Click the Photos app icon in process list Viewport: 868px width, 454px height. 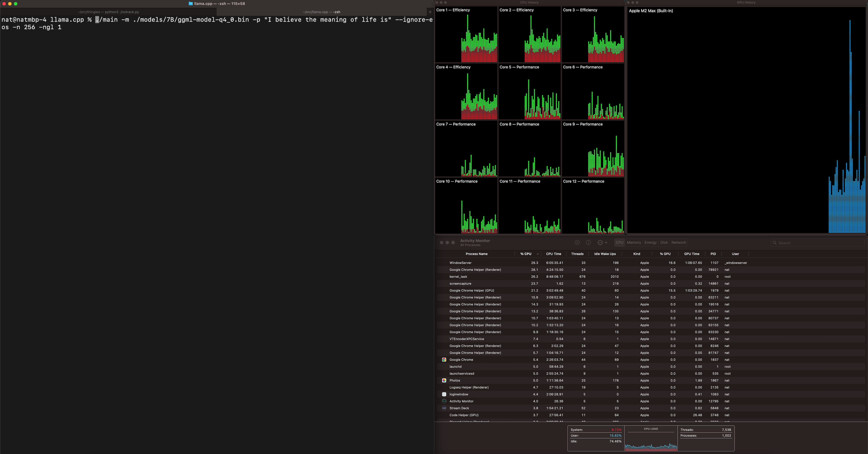click(x=444, y=381)
